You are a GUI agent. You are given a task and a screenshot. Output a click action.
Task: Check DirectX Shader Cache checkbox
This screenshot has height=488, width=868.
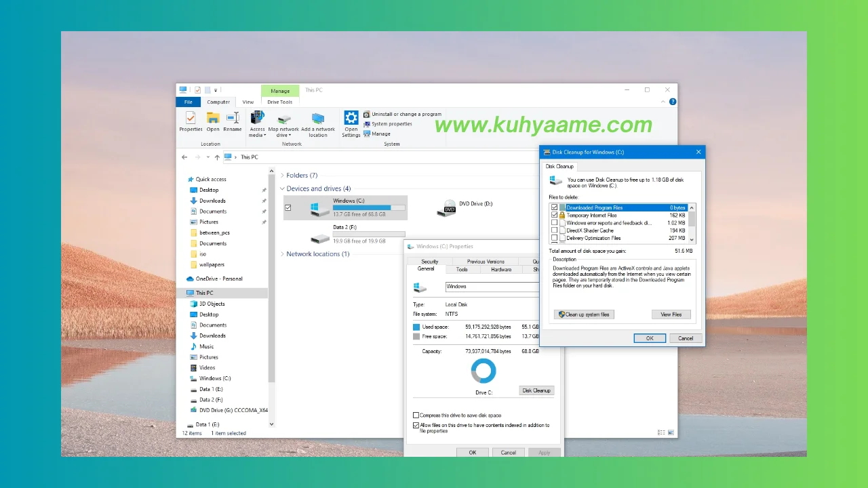(x=554, y=230)
